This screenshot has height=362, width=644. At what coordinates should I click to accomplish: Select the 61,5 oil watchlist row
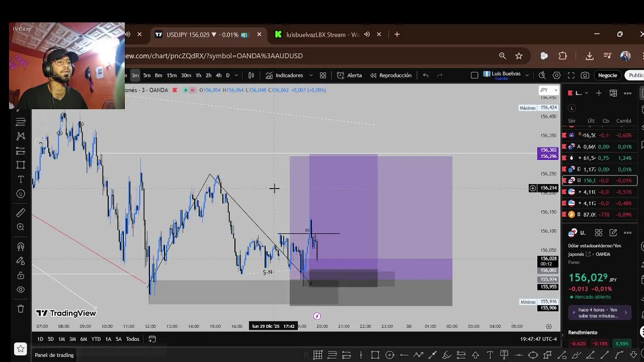(x=600, y=158)
